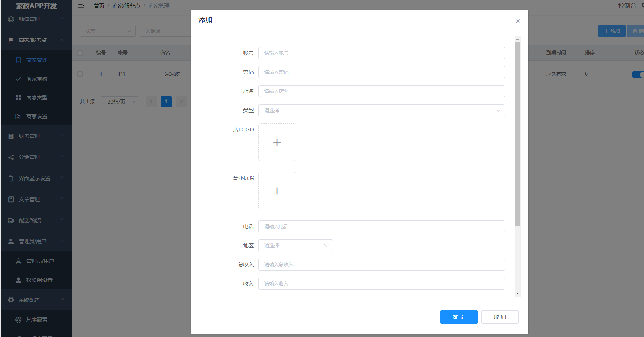Viewport: 644px width, 337px height.
Task: Click the person icon beside 权限组设置
Action: [x=18, y=280]
